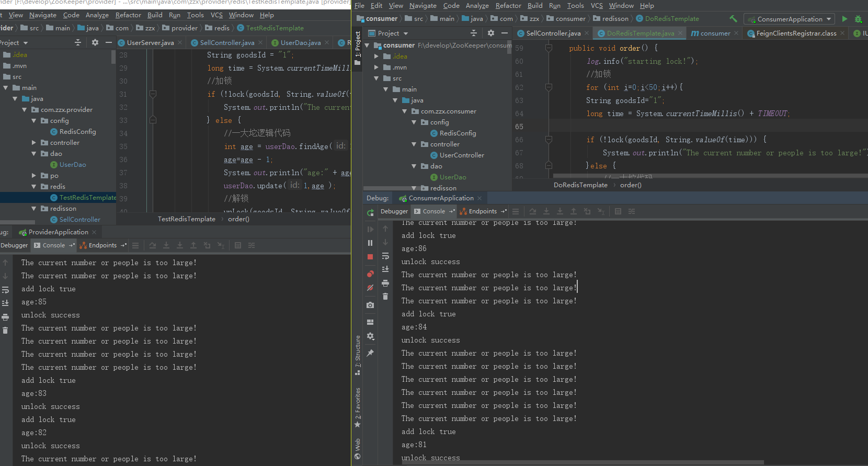
Task: Step out in consumer debugger toolbar
Action: click(574, 211)
